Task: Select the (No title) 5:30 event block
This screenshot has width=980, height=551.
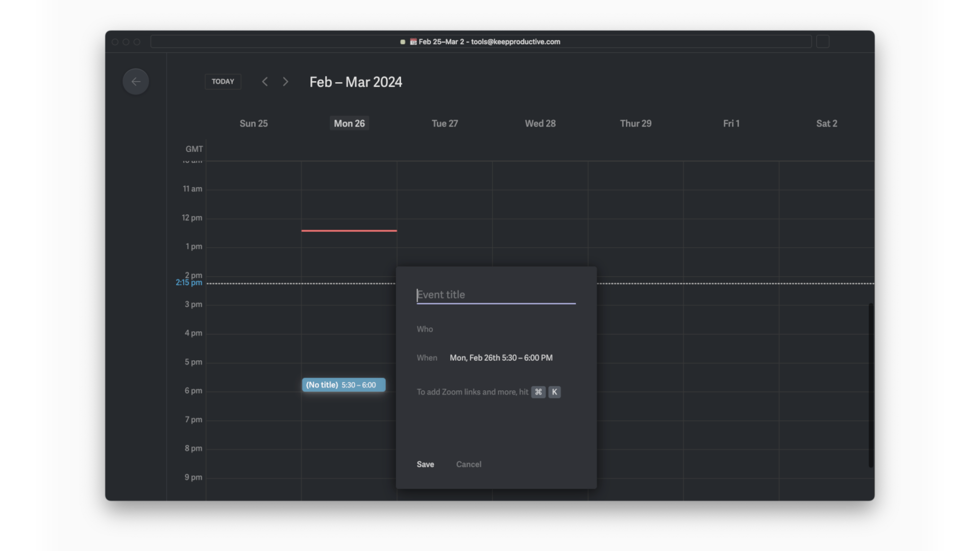Action: (343, 385)
